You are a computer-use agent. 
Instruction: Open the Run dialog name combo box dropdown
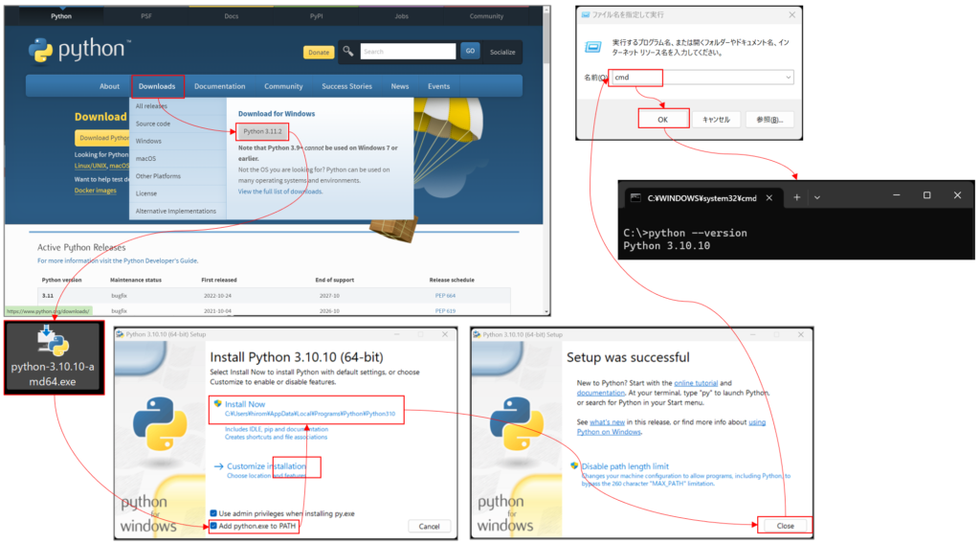[789, 77]
